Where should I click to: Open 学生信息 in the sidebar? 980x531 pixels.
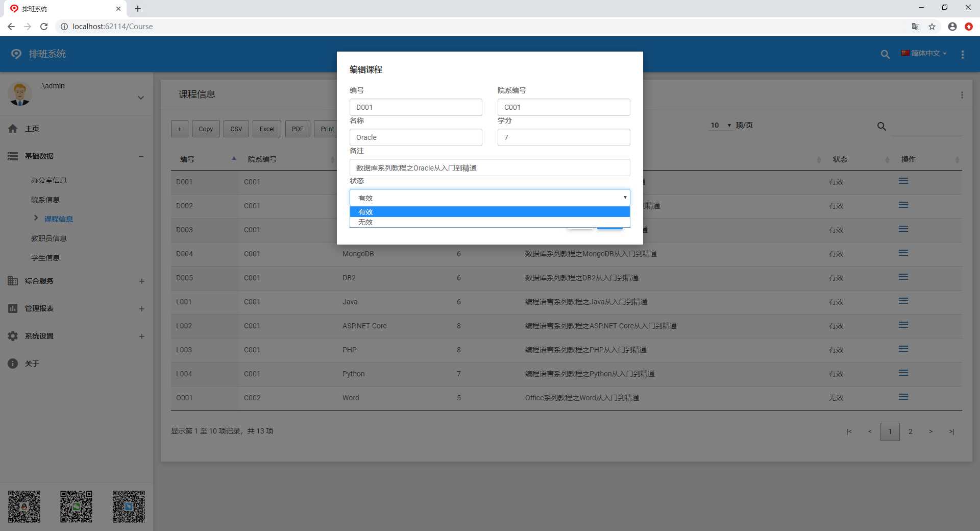pos(45,258)
